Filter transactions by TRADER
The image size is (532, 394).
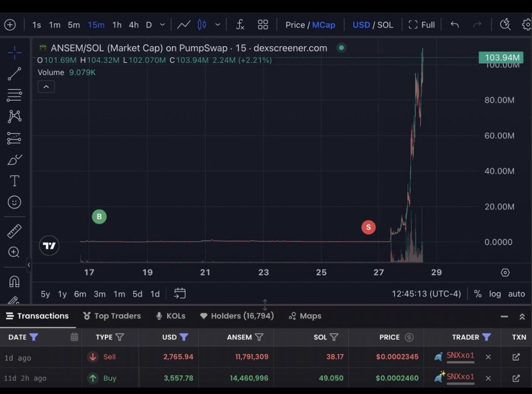[x=487, y=337]
